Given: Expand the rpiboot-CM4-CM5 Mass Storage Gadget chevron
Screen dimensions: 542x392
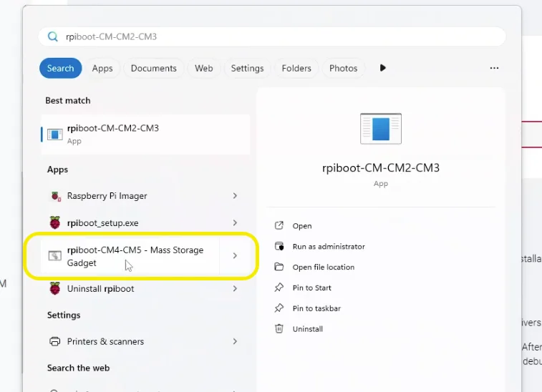Looking at the screenshot, I should point(235,256).
